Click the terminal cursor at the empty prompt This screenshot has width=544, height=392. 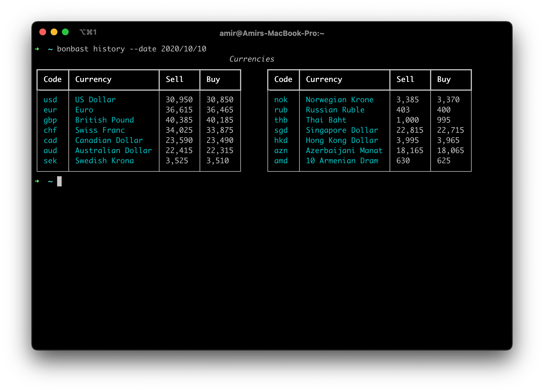click(59, 181)
